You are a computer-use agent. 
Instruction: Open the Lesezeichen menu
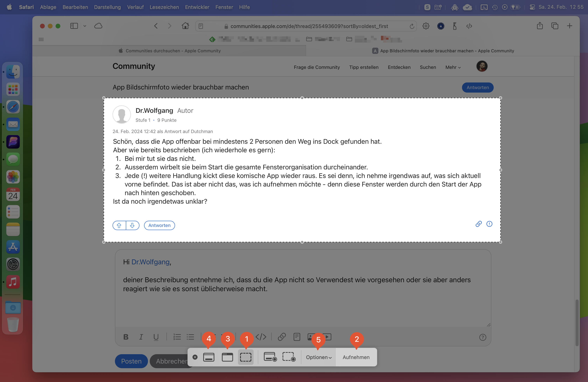[164, 7]
